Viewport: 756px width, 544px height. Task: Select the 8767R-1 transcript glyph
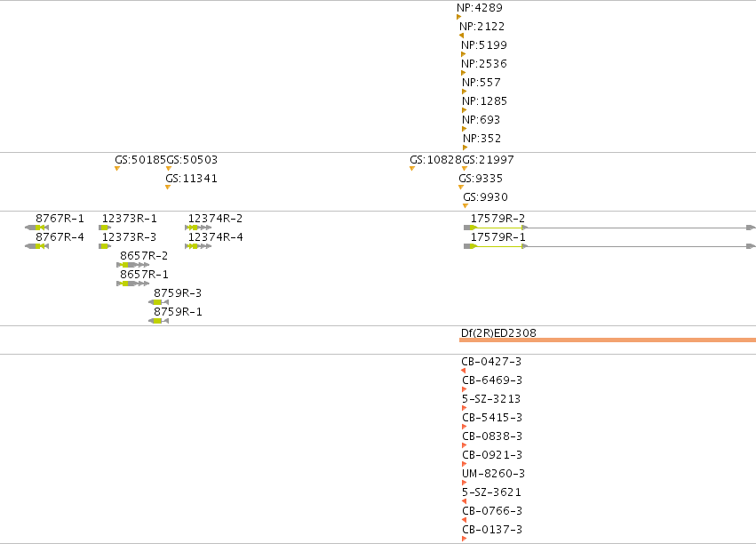(36, 228)
